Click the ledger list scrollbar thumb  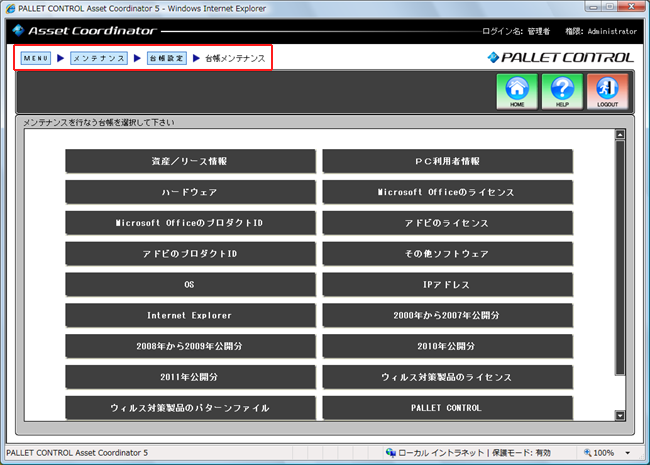point(620,257)
